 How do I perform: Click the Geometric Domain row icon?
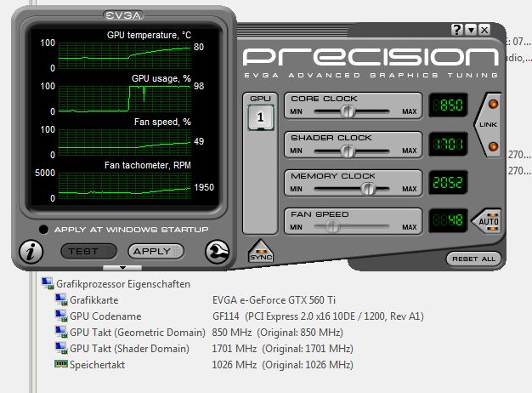pyautogui.click(x=61, y=332)
